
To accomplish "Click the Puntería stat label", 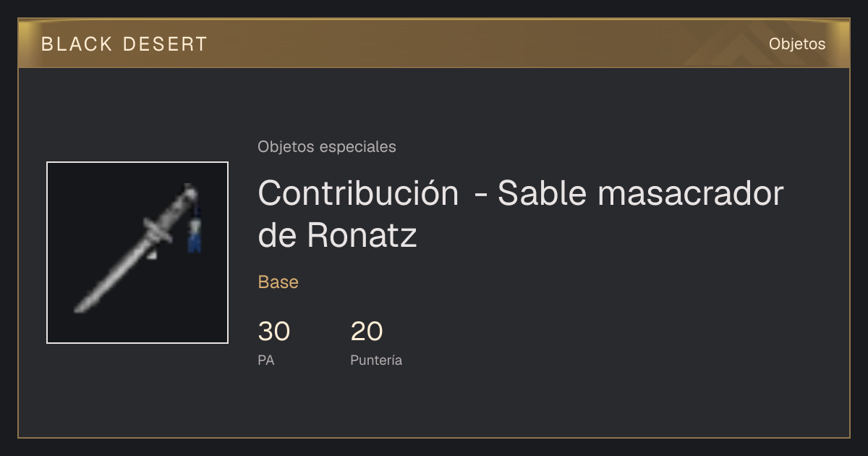I will point(376,360).
